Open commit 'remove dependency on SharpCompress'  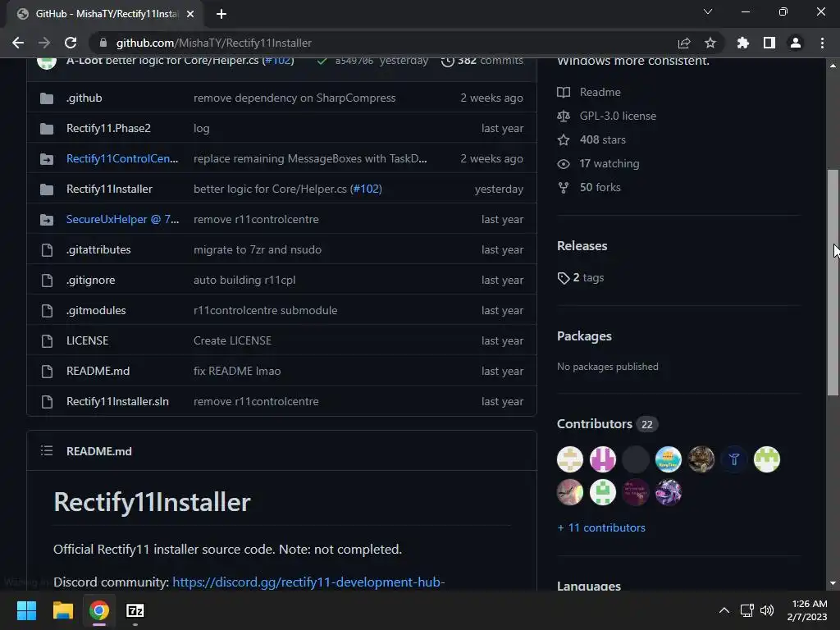click(x=294, y=98)
